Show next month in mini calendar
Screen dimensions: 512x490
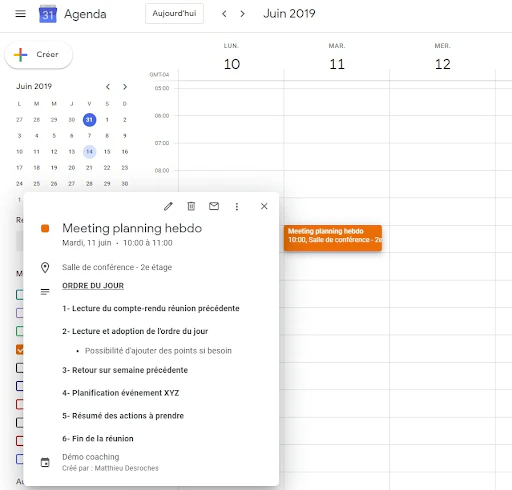[x=125, y=87]
